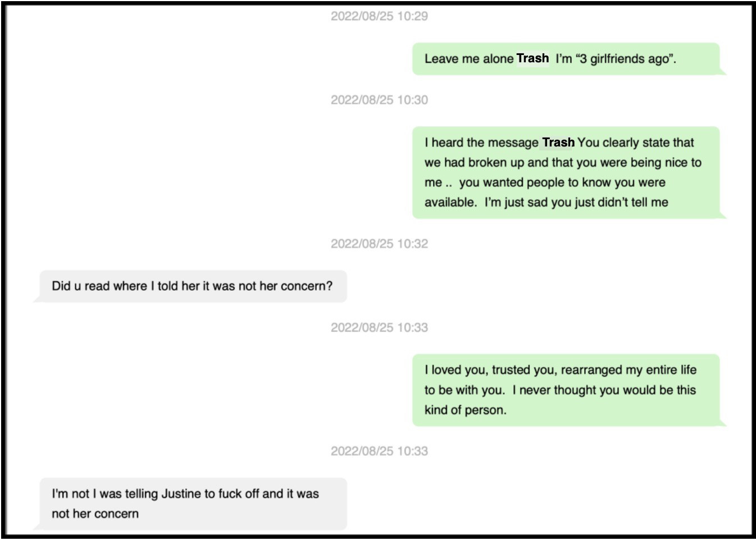Screen dimensions: 756x541
Task: Click the 'I heard the message' green bubble
Action: 566,172
